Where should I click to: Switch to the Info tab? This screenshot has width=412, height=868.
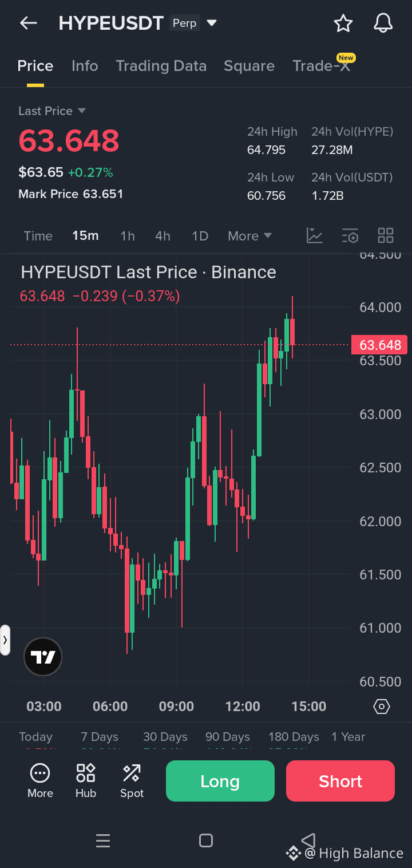85,66
